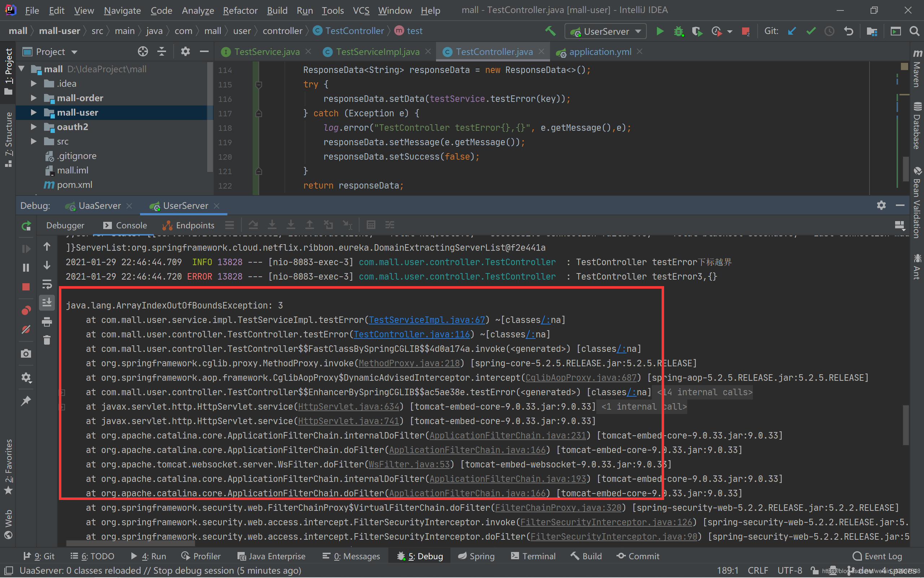
Task: Click the console horizontal scrollbar
Action: tap(131, 543)
